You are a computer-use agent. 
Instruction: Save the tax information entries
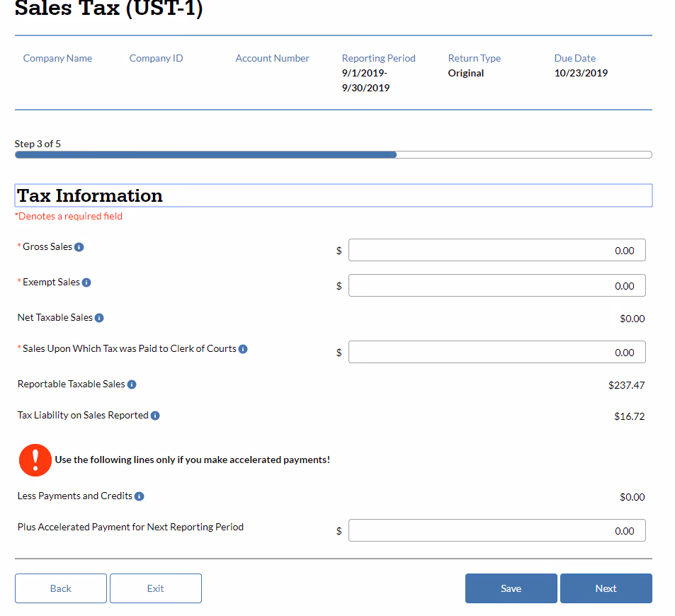tap(511, 588)
